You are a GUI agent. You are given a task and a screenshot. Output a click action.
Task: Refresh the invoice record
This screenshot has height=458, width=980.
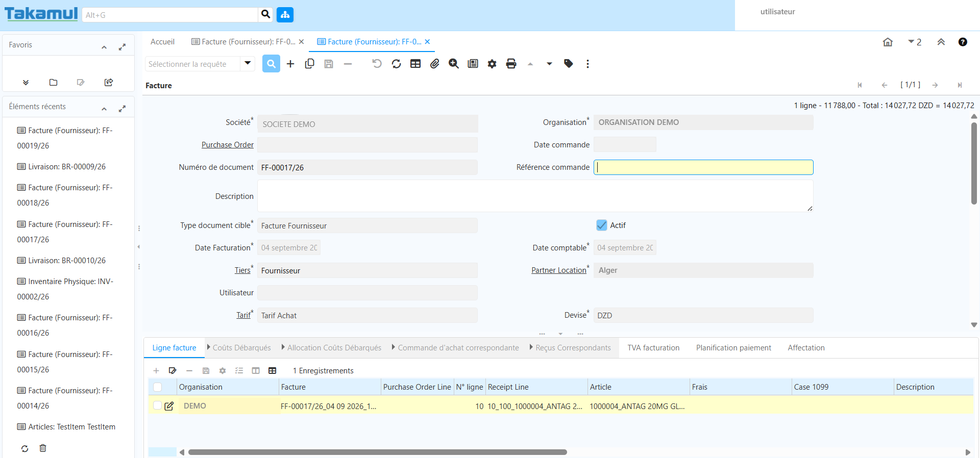tap(396, 64)
